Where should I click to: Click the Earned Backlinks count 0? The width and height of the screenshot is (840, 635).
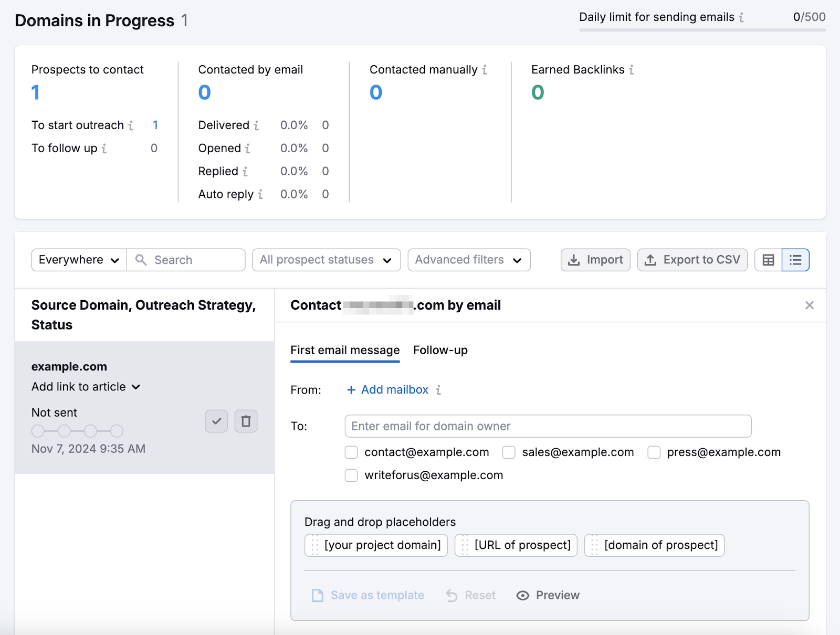pyautogui.click(x=538, y=93)
